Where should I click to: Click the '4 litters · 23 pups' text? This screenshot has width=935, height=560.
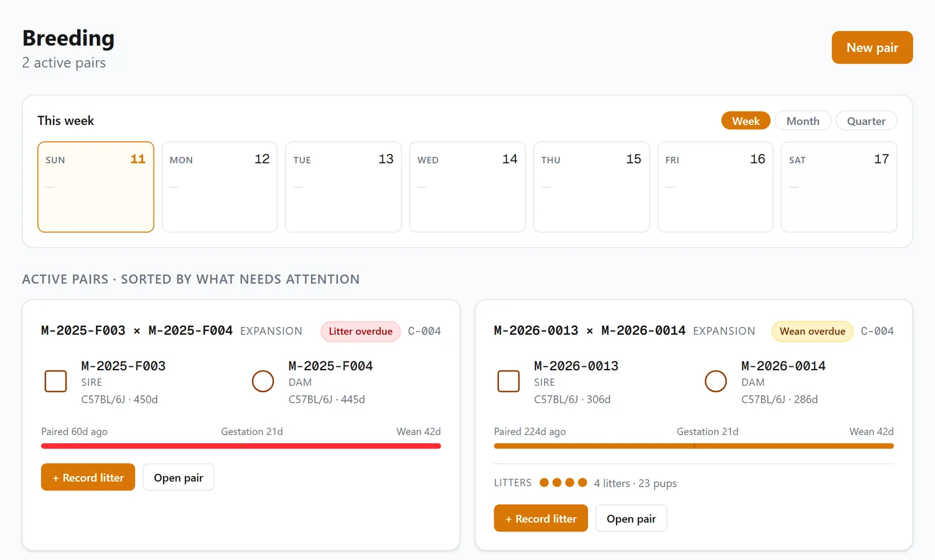coord(635,484)
